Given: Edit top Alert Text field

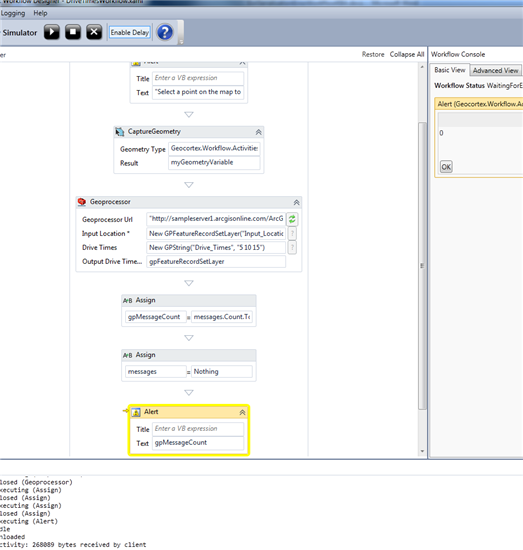Looking at the screenshot, I should (198, 92).
